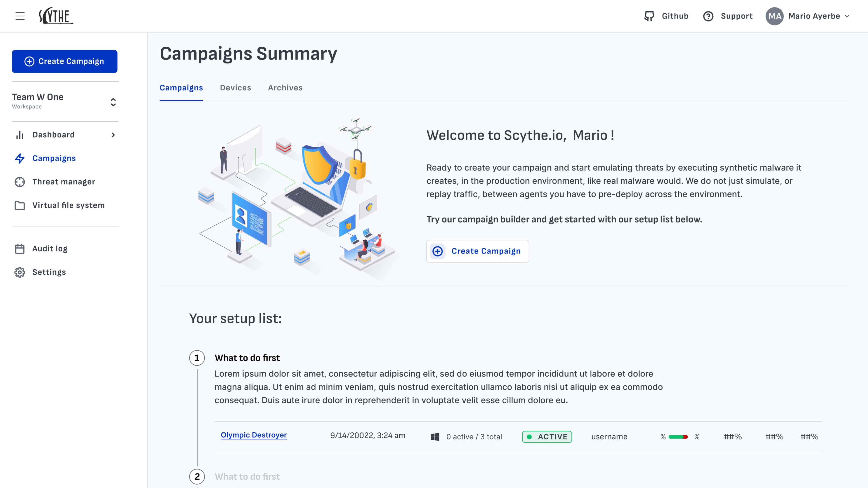The width and height of the screenshot is (868, 488).
Task: Open the Mario Ayerbe account dropdown
Action: point(847,16)
